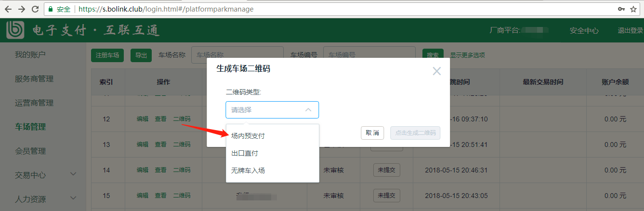
Task: Open 安全中心 in the header
Action: 584,30
